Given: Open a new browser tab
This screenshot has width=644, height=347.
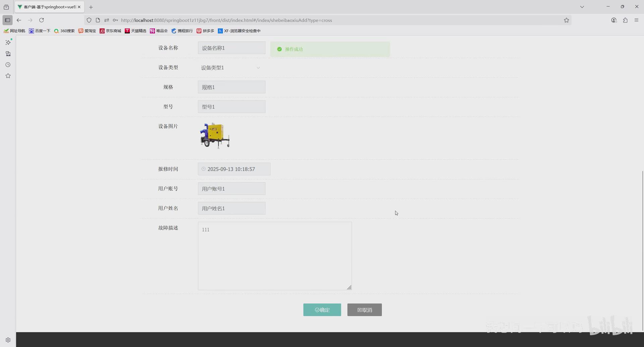Looking at the screenshot, I should (91, 7).
